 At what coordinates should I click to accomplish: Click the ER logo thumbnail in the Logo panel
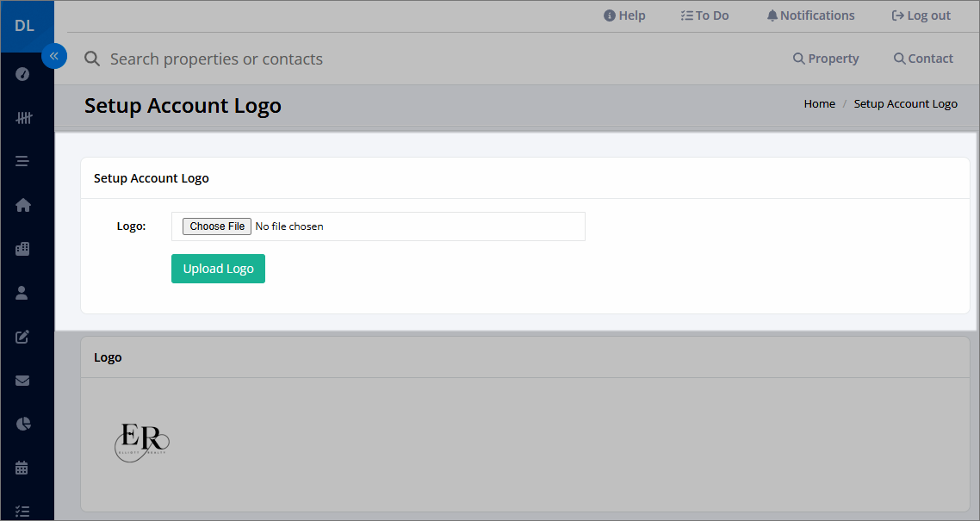[141, 443]
